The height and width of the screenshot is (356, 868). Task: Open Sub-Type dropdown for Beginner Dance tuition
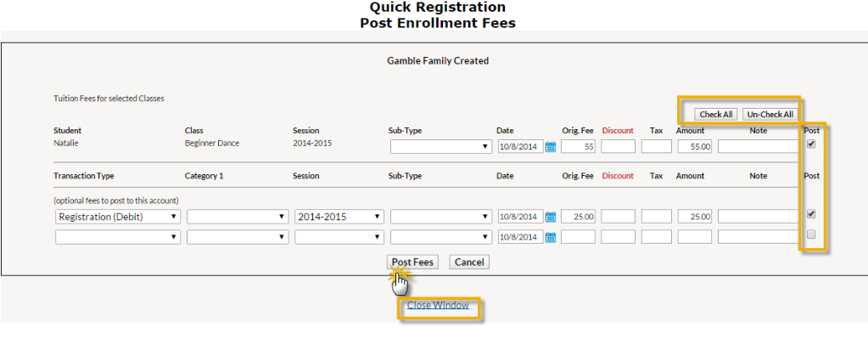pos(440,146)
